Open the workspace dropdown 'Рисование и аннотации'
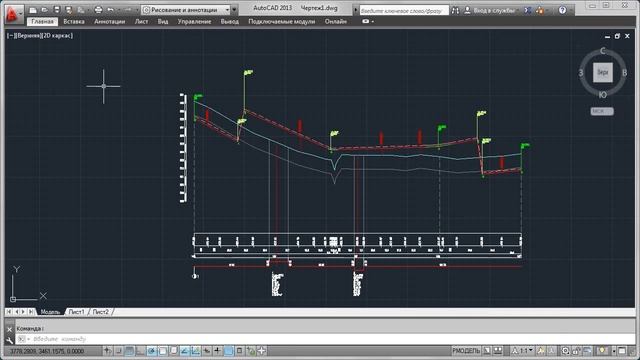Image resolution: width=640 pixels, height=360 pixels. pyautogui.click(x=186, y=10)
